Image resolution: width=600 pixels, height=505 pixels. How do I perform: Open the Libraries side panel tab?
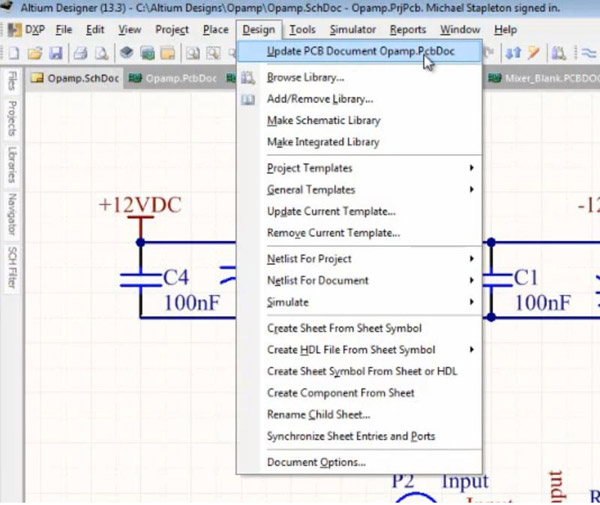coord(12,165)
